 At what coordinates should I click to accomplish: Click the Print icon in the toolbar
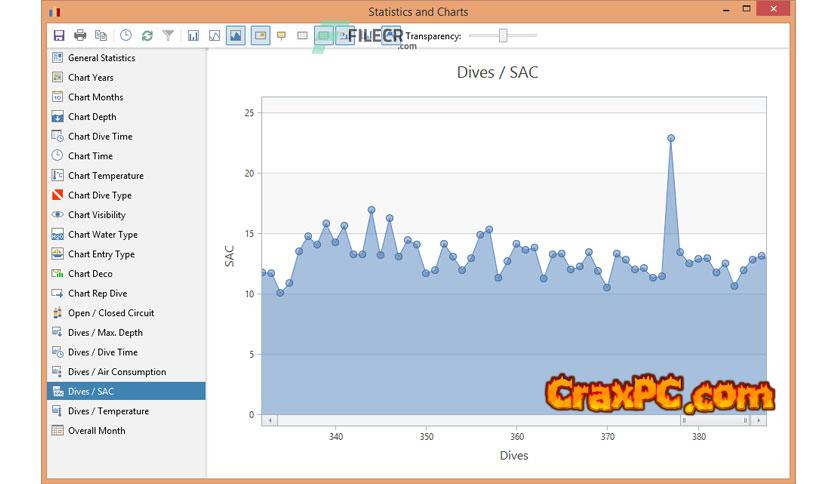click(x=80, y=36)
